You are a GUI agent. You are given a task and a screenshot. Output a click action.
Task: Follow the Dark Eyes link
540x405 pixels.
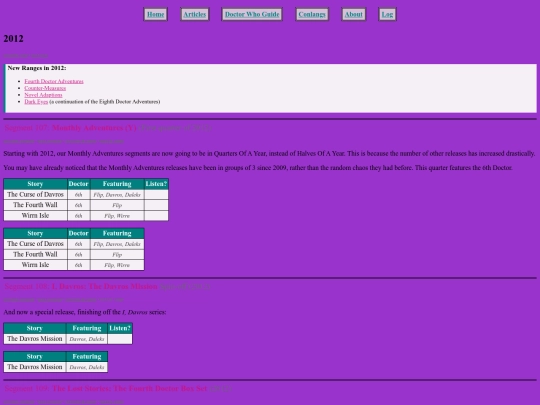(36, 102)
